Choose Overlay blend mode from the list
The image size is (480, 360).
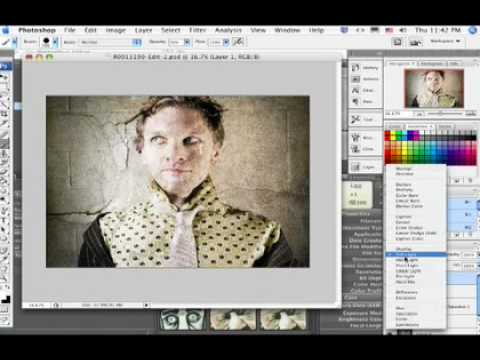416,249
